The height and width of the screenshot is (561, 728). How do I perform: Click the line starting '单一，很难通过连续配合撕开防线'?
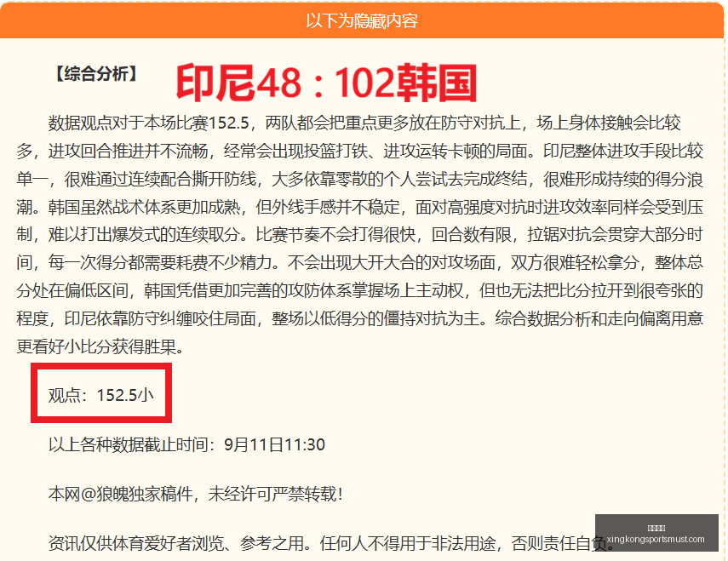click(x=360, y=179)
